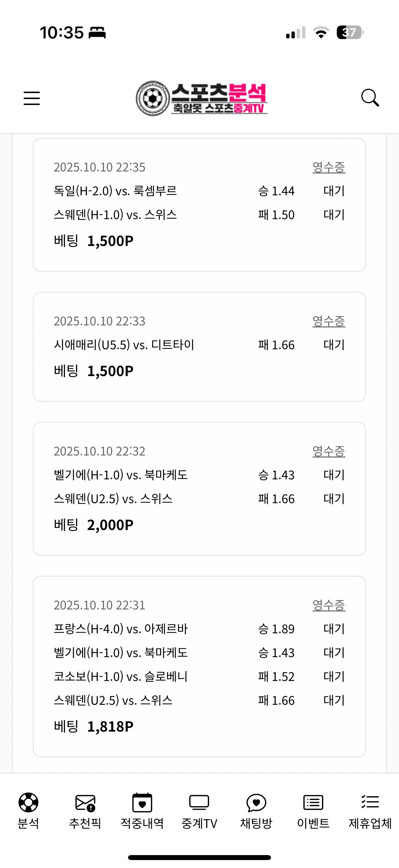Screen dimensions: 399x868
Task: Tap the 코소보(H-1.0) vs. 슬로베니 match row
Action: (120, 677)
